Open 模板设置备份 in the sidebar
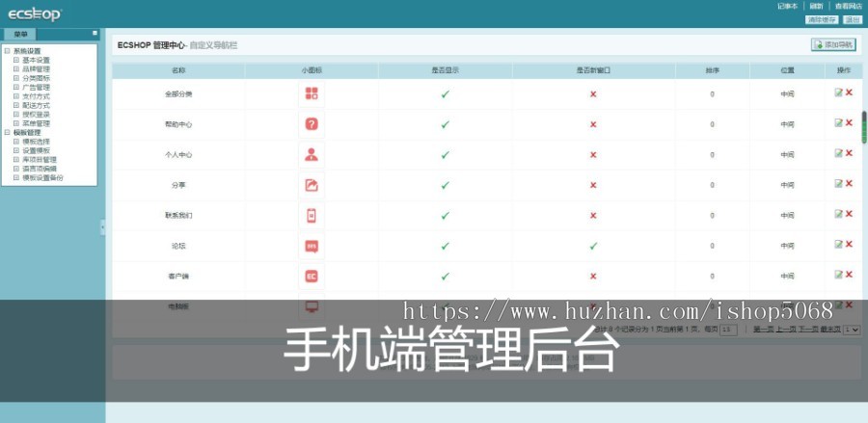 42,177
